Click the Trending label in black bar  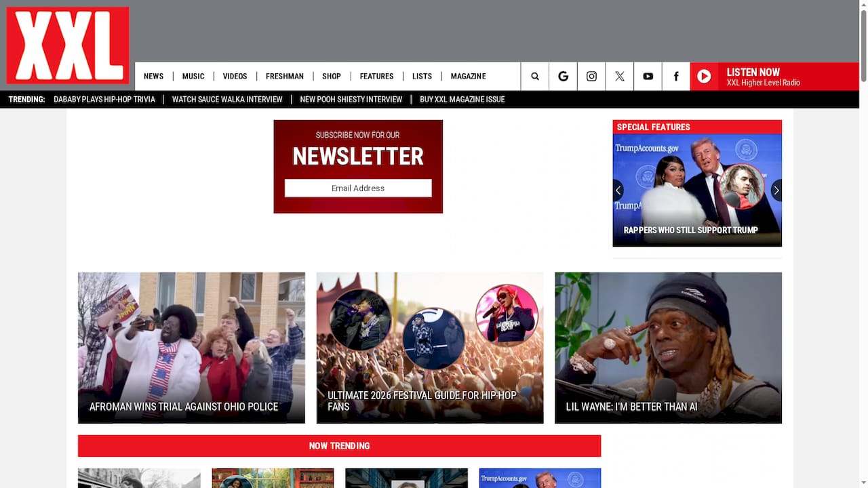tap(26, 100)
